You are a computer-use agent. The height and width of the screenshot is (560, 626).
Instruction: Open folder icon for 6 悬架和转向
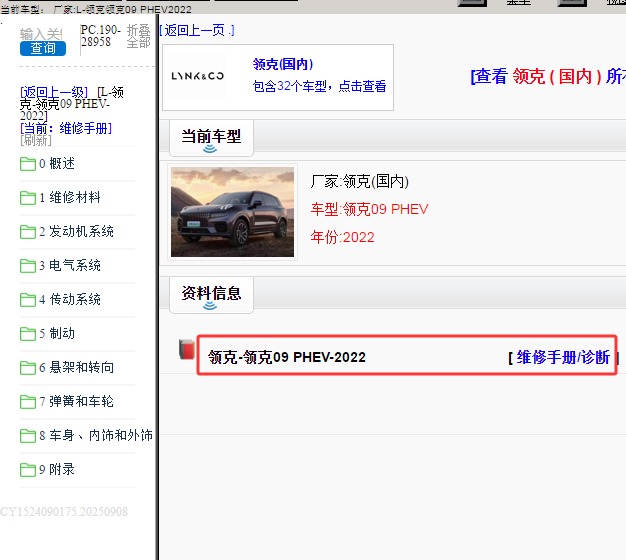tap(28, 367)
